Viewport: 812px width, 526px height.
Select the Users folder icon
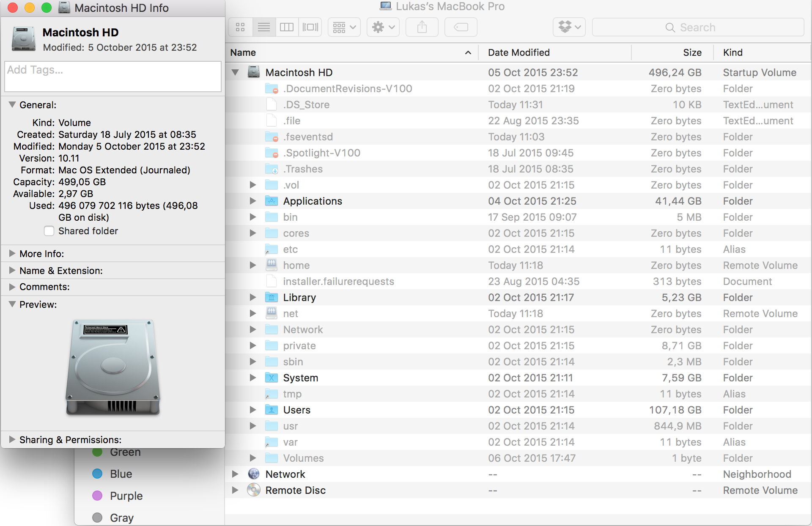[272, 410]
